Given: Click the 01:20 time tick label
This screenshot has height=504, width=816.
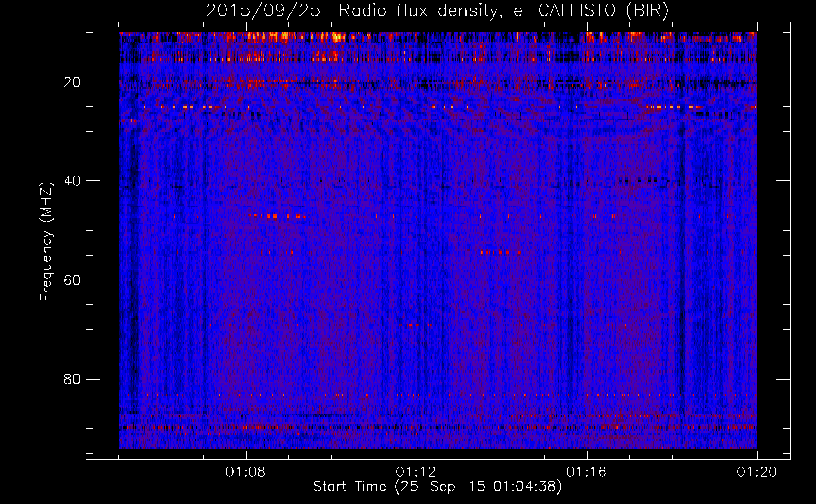Looking at the screenshot, I should pos(757,472).
